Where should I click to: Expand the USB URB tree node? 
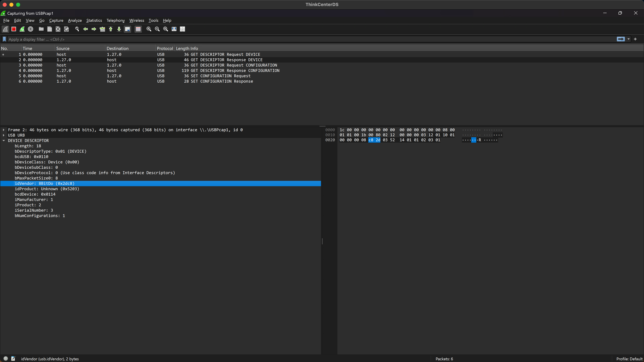click(4, 135)
